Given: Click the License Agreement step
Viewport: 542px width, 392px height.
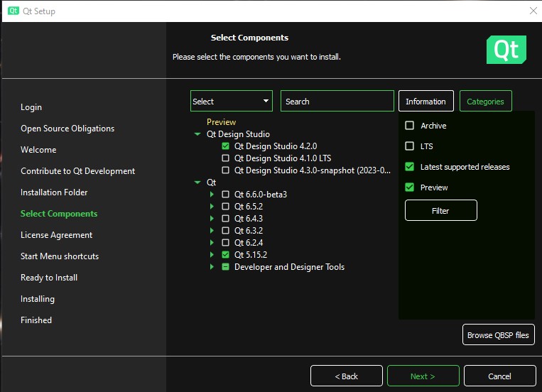Looking at the screenshot, I should coord(56,235).
